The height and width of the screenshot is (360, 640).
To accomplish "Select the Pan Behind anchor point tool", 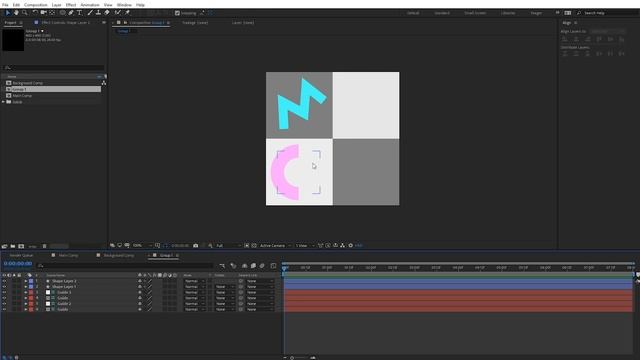I will click(52, 13).
